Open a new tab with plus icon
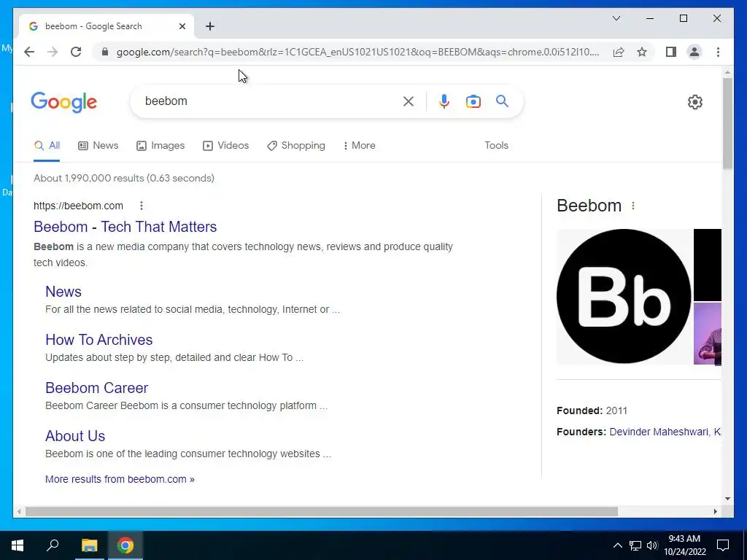 [x=210, y=26]
